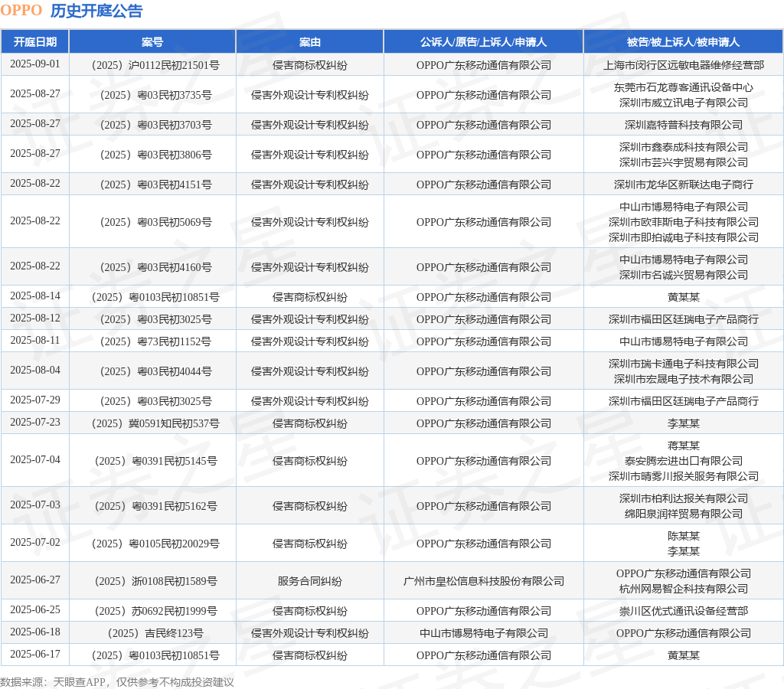The height and width of the screenshot is (689, 784).
Task: Click defendant 绵阳泉润祥贸易有限公司
Action: (684, 514)
